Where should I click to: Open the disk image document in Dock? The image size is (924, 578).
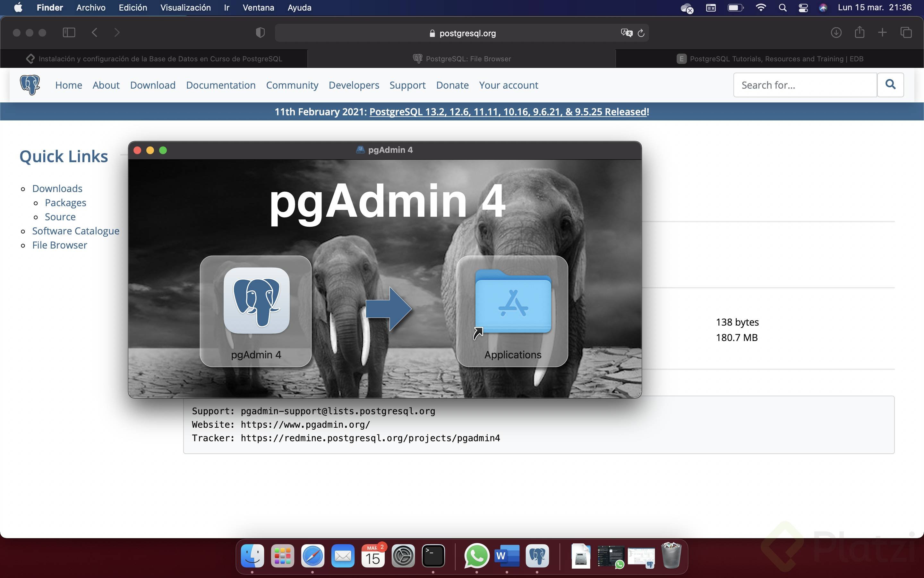pyautogui.click(x=581, y=556)
